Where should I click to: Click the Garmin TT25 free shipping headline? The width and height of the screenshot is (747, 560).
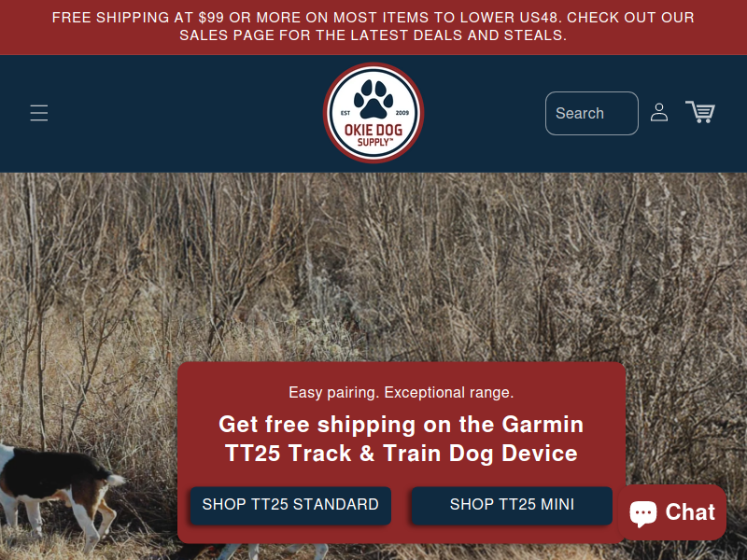pyautogui.click(x=402, y=439)
